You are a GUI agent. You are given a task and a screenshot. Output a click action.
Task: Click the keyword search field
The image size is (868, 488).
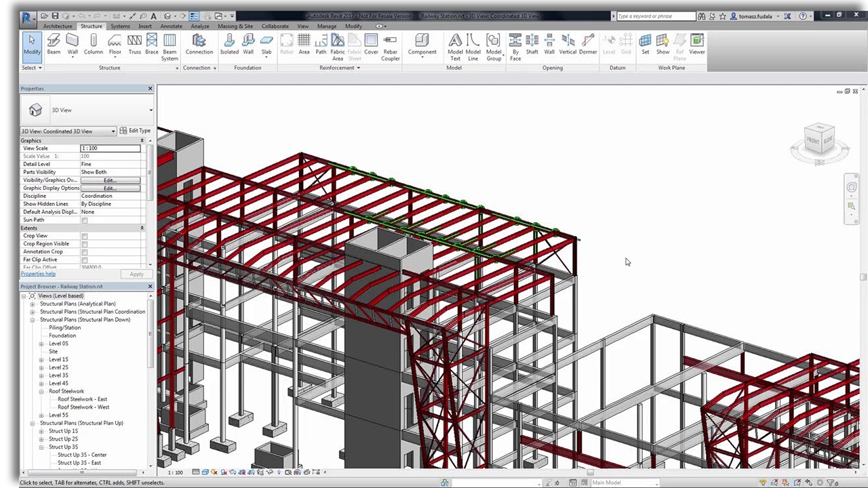pyautogui.click(x=654, y=16)
